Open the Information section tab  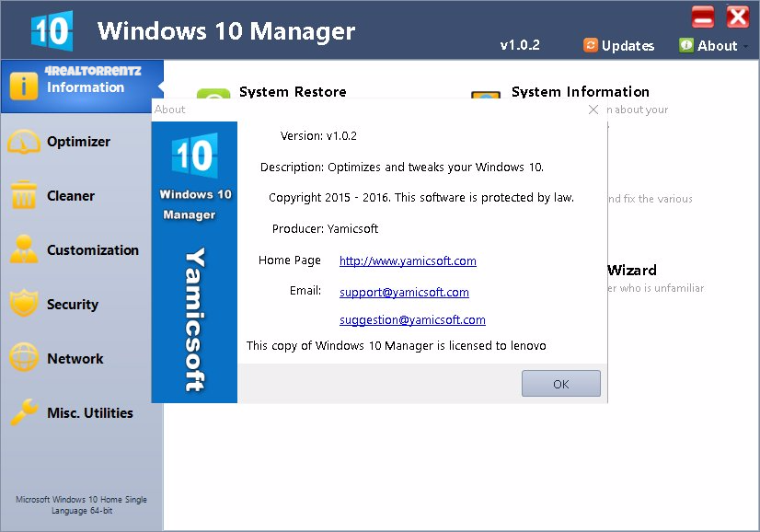click(82, 87)
